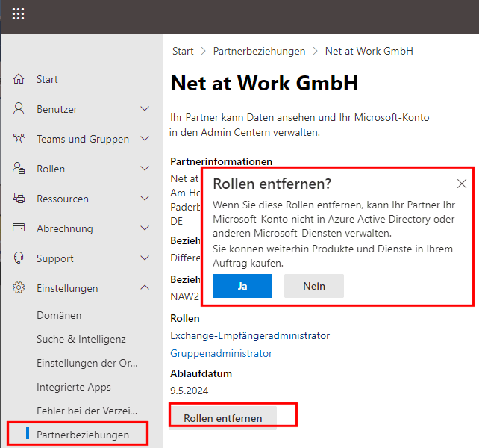479x448 pixels.
Task: Click the DE country text
Action: (176, 221)
